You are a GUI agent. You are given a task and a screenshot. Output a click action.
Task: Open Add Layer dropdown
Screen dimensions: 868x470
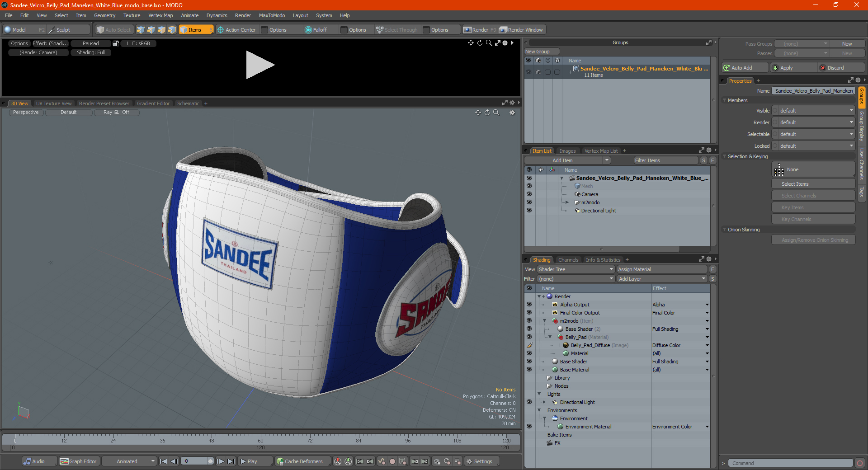[662, 279]
